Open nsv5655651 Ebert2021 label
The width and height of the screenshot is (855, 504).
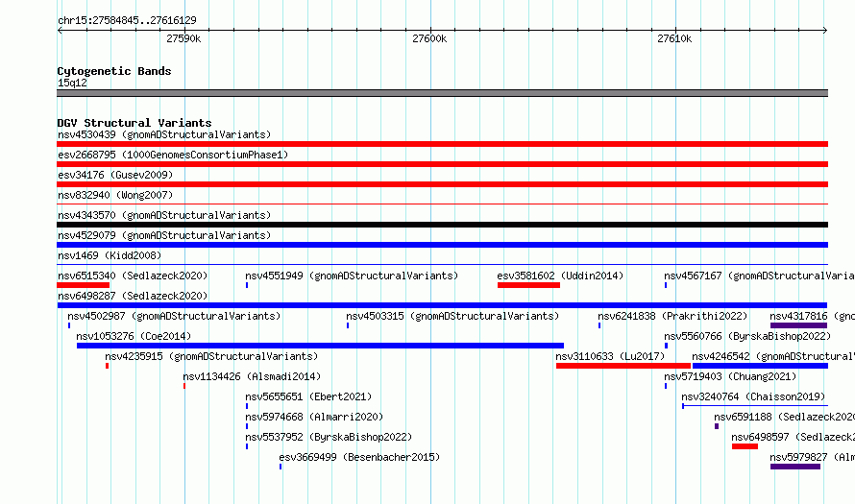pyautogui.click(x=308, y=396)
